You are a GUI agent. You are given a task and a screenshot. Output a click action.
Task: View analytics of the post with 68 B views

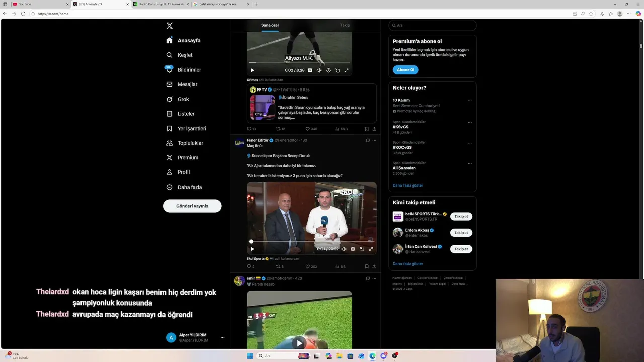pos(341,129)
